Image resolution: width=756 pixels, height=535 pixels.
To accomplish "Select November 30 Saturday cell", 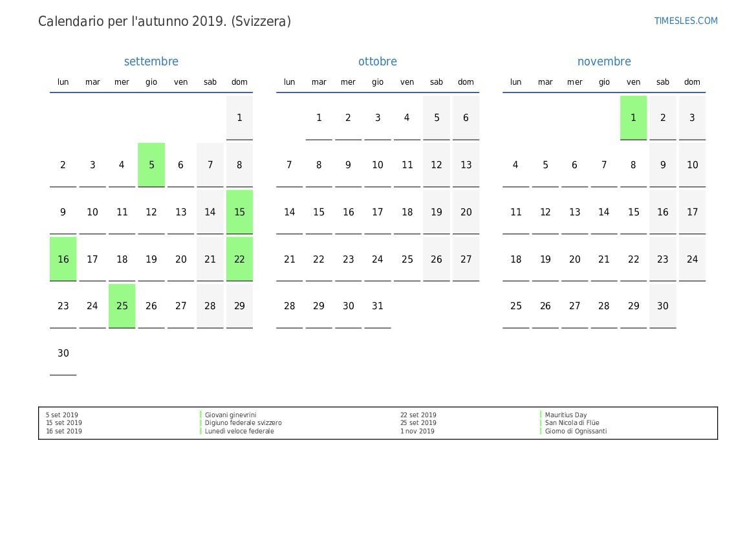I will click(x=663, y=306).
